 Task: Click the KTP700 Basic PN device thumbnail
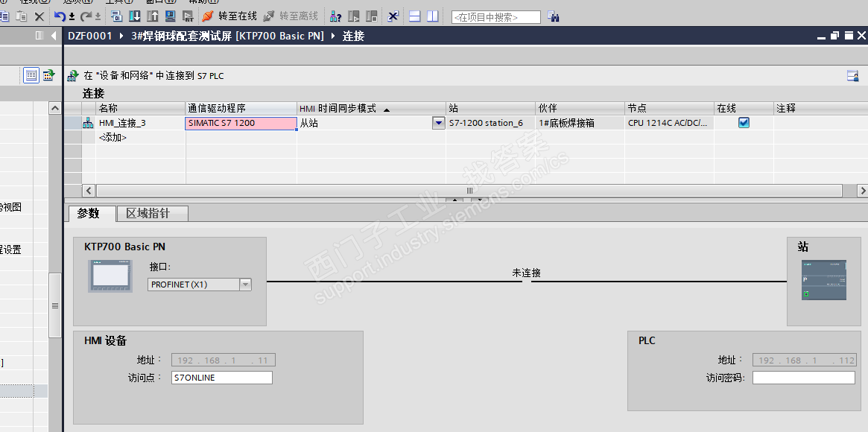110,276
